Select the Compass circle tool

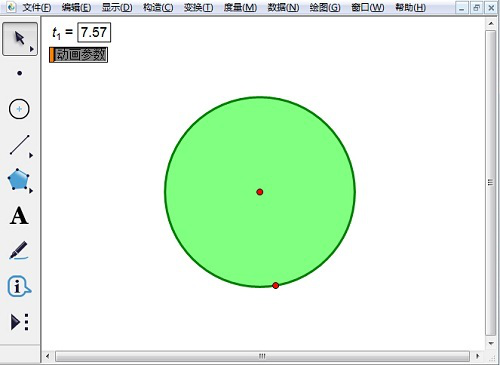point(19,109)
